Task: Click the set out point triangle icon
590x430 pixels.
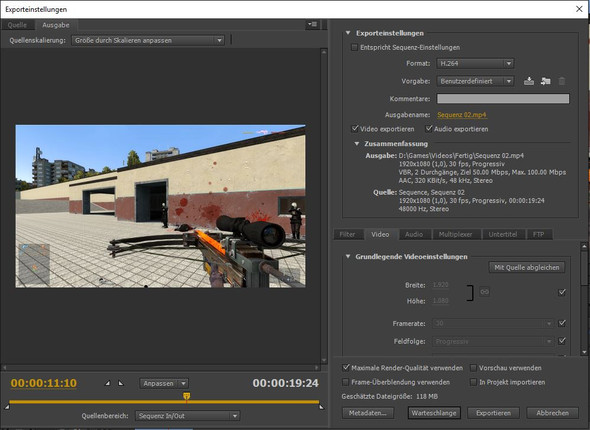Action: (121, 383)
